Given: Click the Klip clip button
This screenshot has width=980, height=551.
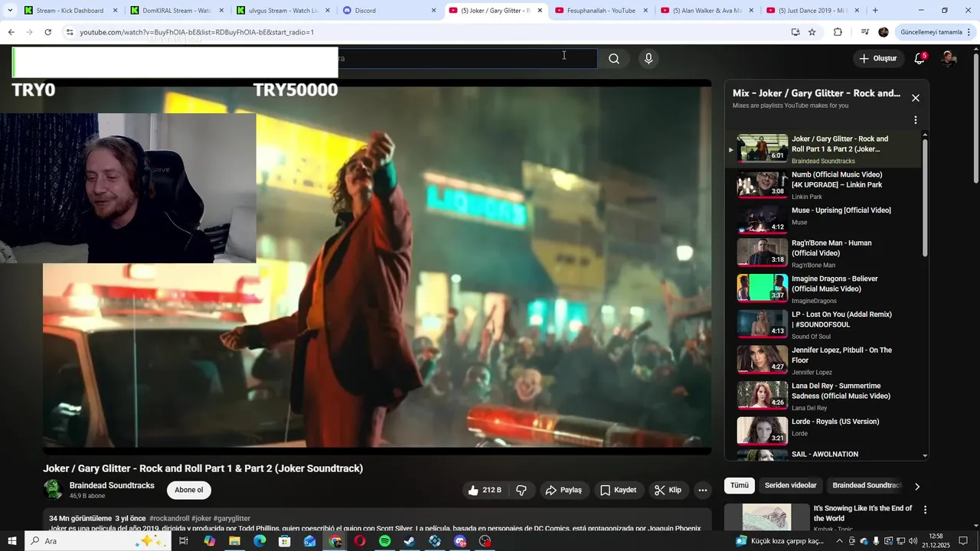Looking at the screenshot, I should [x=668, y=491].
